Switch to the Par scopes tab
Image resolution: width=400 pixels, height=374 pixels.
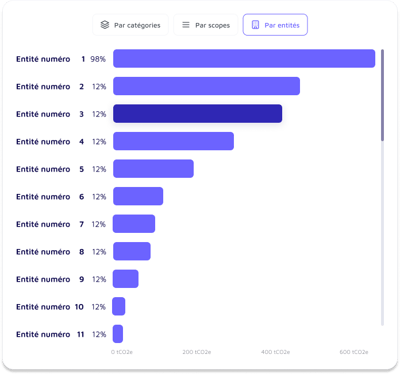206,25
